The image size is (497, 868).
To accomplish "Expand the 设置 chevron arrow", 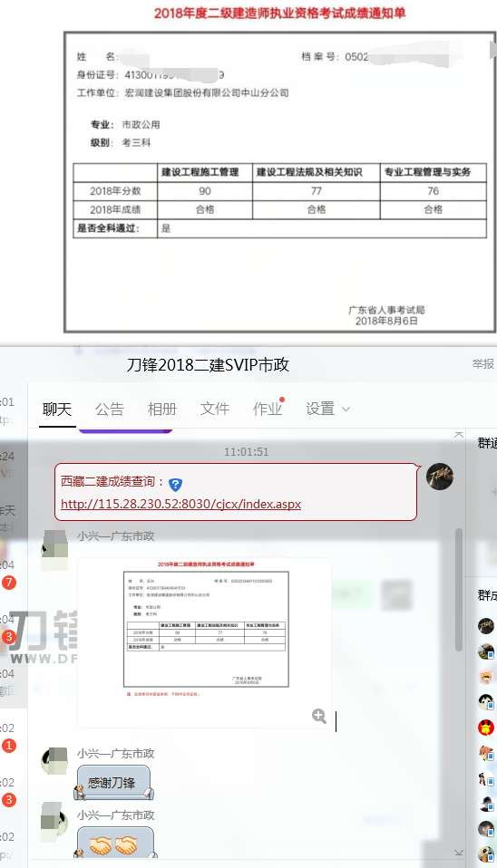I will [346, 410].
